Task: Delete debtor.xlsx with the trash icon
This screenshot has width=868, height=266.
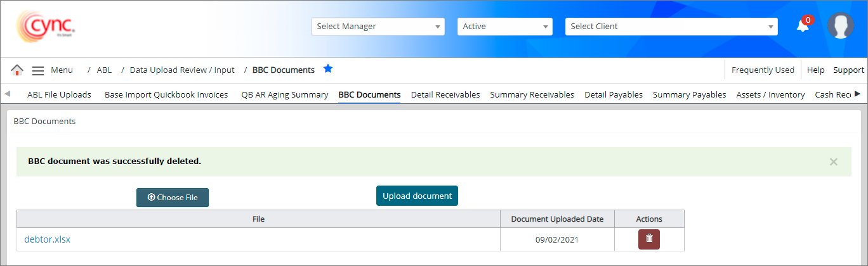Action: pos(648,239)
